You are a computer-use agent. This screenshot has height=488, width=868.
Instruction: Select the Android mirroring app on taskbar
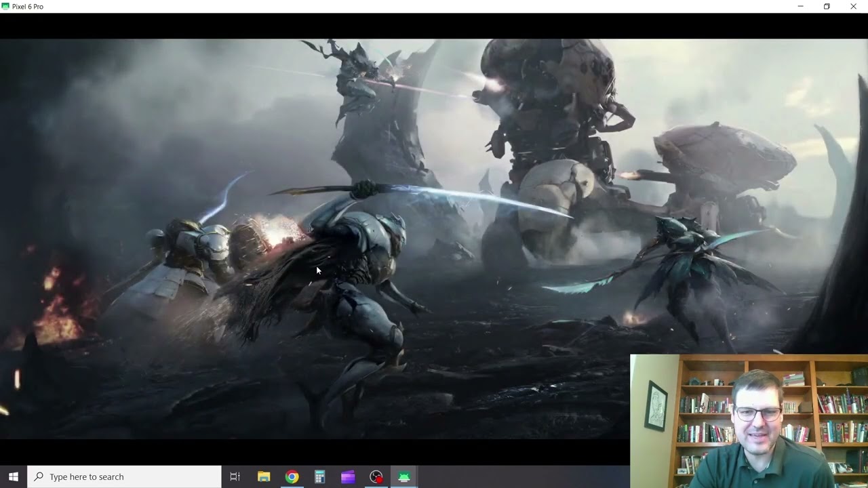click(404, 476)
